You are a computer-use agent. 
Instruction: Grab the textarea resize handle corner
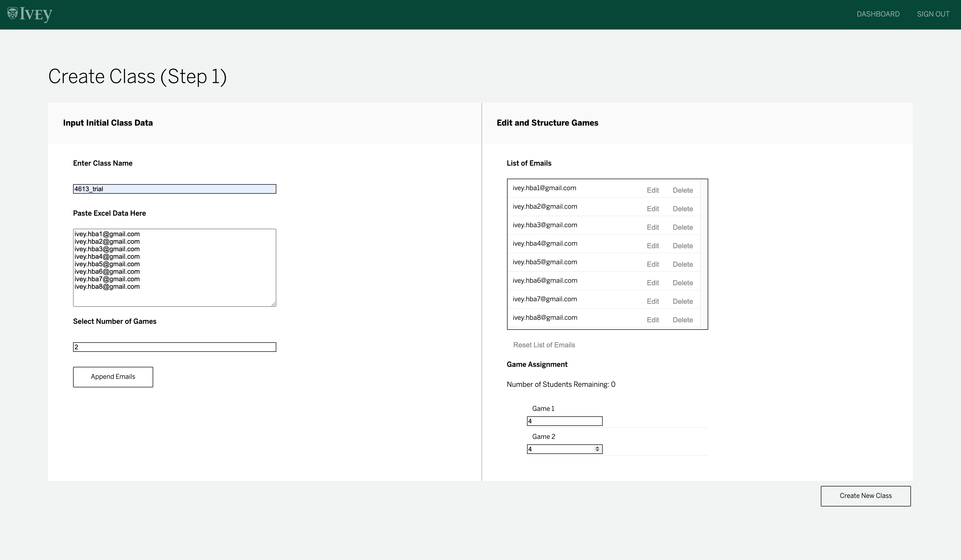[x=274, y=304]
